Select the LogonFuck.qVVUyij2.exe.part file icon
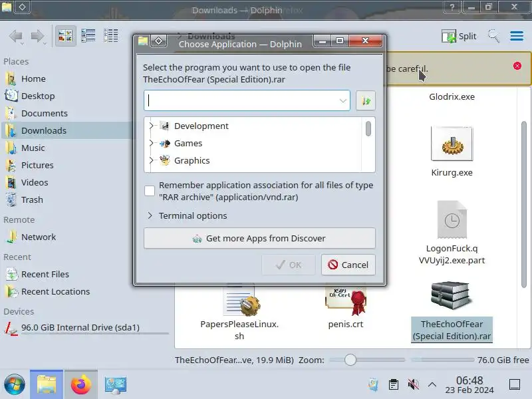The width and height of the screenshot is (532, 399). [x=452, y=219]
